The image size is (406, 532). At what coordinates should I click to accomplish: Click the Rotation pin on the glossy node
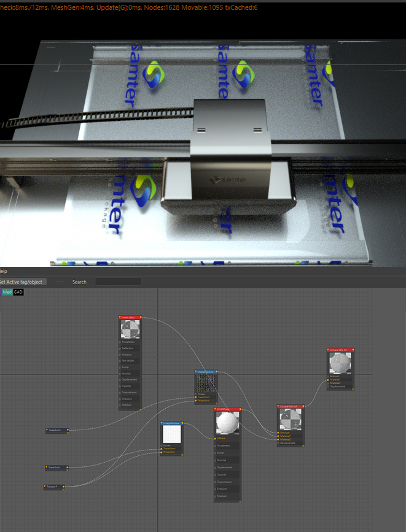tap(120, 355)
